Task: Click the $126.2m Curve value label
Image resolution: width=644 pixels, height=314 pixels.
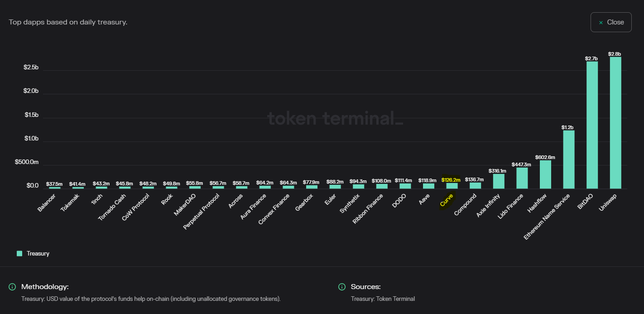Action: (x=451, y=180)
